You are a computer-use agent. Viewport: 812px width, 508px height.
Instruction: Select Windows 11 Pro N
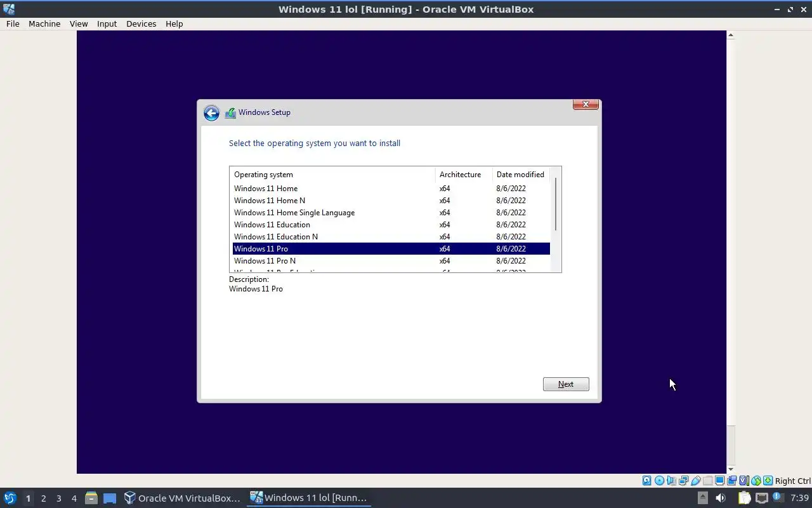pos(391,261)
